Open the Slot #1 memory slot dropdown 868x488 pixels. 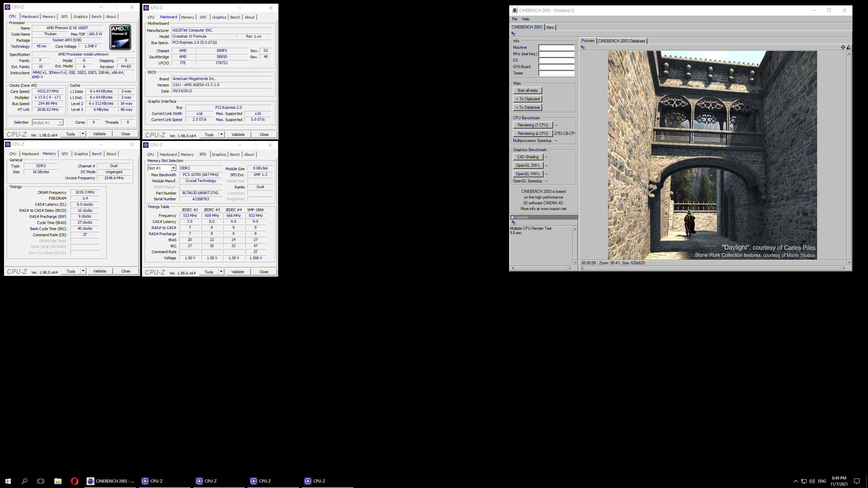[x=173, y=168]
